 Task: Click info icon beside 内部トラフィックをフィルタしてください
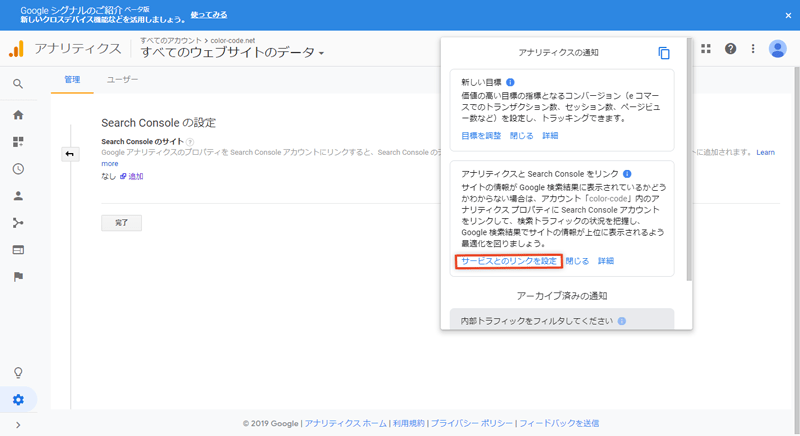[x=621, y=321]
